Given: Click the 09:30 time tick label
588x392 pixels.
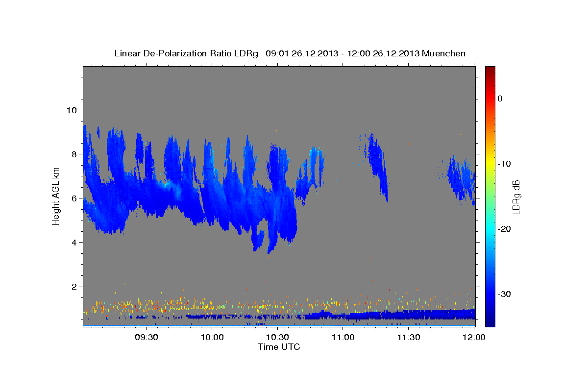Looking at the screenshot, I should click(x=146, y=337).
